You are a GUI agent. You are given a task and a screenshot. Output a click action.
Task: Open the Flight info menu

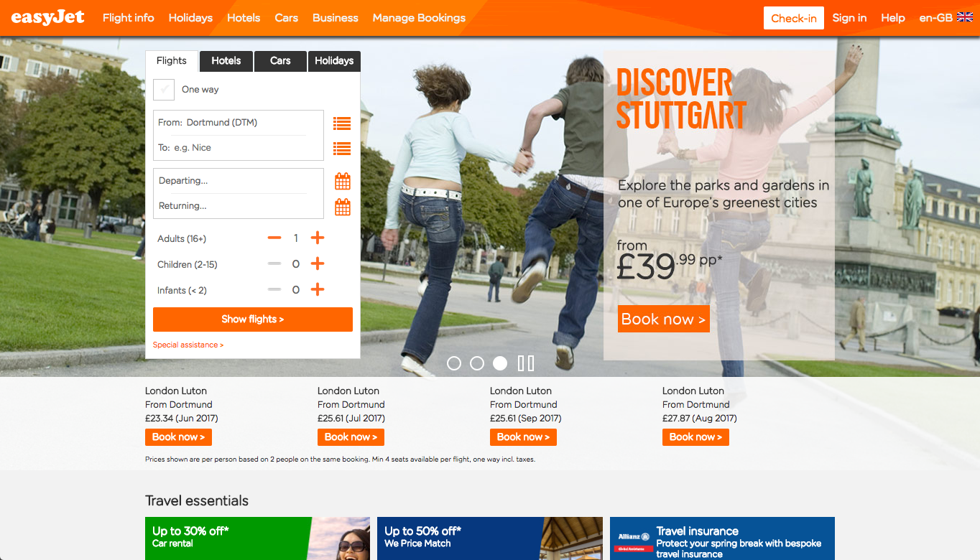pyautogui.click(x=129, y=18)
